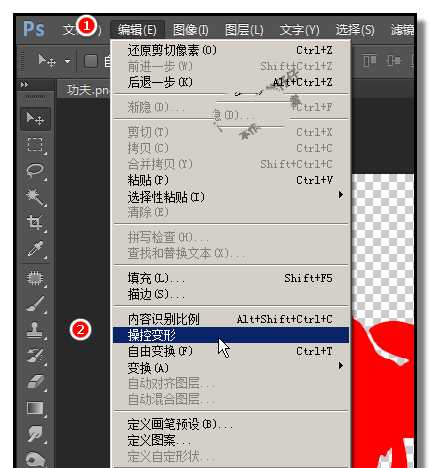Select the Eyedropper tool
The width and height of the screenshot is (430, 468).
[35, 249]
